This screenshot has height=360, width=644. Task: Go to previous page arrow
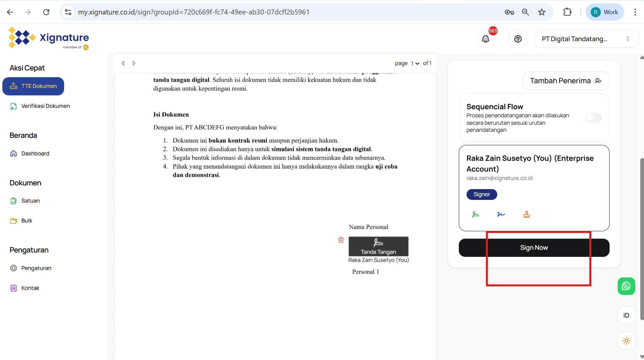click(123, 63)
